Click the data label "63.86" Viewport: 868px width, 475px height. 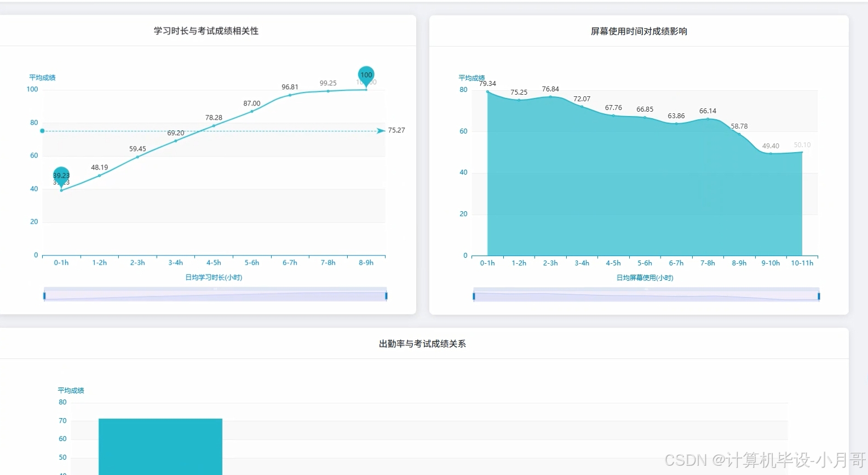[676, 116]
